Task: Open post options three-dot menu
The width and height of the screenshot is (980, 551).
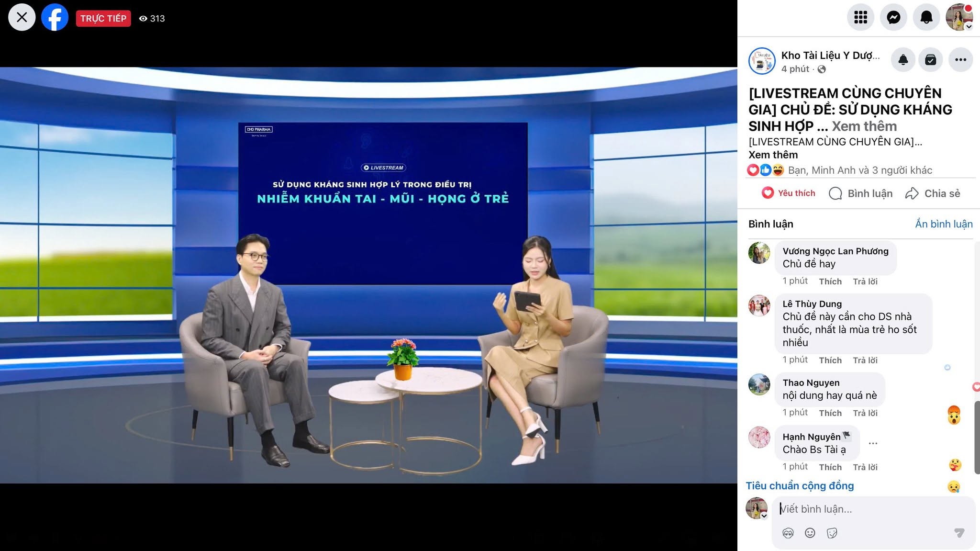Action: point(960,60)
